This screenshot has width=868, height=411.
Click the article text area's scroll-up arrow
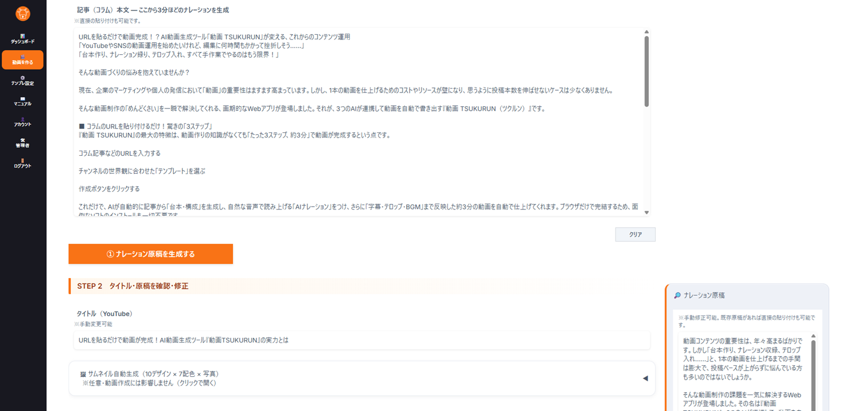point(646,32)
